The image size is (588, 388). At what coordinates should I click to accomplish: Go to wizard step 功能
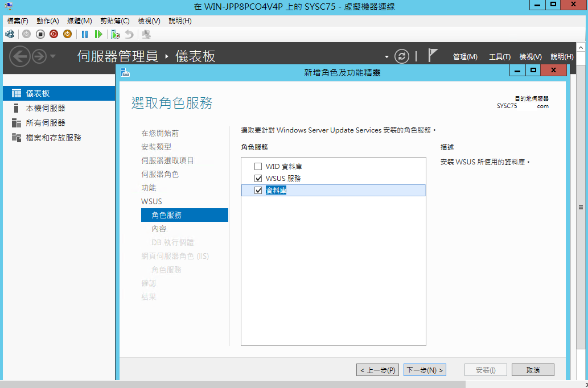(x=149, y=188)
